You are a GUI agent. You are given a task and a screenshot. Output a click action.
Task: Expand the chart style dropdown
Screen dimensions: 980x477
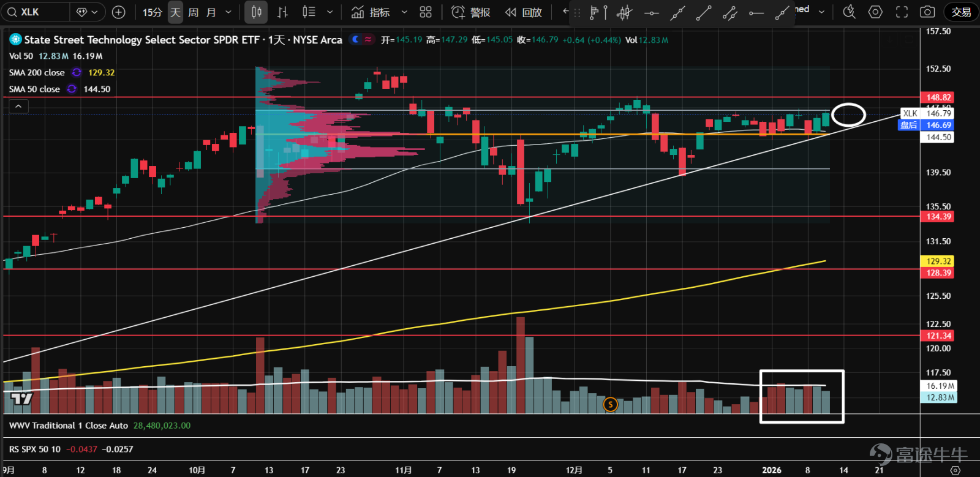tap(330, 12)
